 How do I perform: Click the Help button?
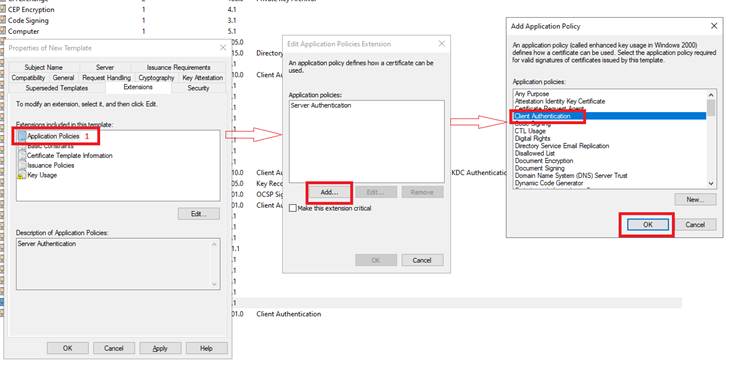(206, 348)
